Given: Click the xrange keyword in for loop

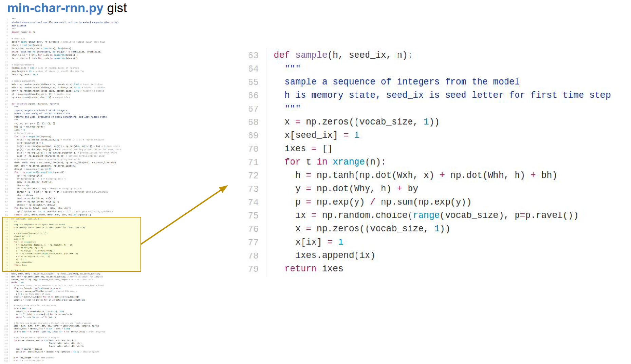Looking at the screenshot, I should tap(348, 162).
